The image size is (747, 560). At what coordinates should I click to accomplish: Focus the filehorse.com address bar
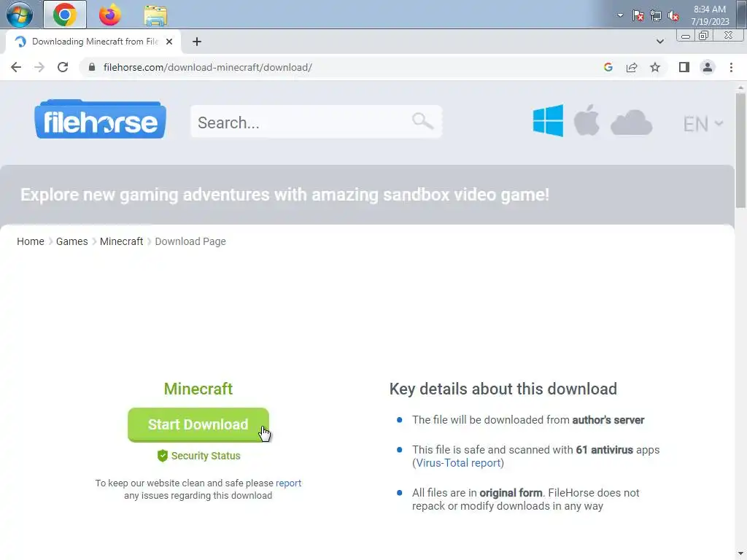tap(343, 67)
